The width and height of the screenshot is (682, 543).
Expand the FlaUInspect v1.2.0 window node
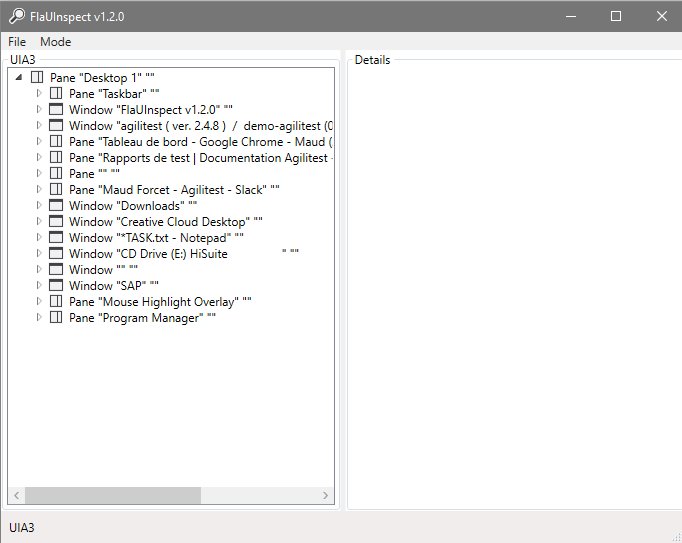point(39,110)
